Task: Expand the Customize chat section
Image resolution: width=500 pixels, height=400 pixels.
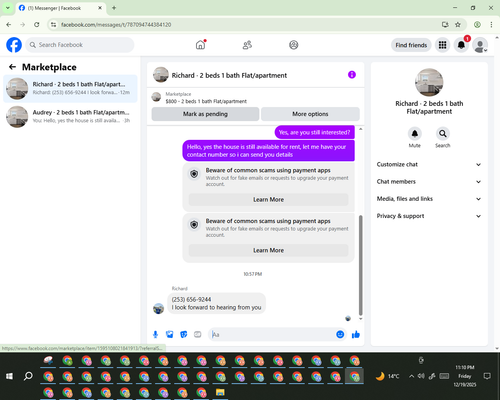Action: (x=429, y=164)
